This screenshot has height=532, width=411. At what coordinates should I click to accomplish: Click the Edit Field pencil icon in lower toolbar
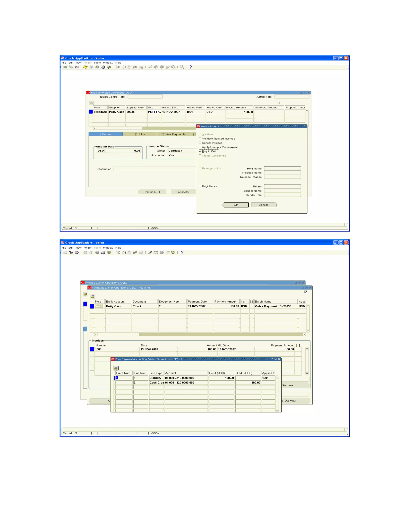[150, 252]
